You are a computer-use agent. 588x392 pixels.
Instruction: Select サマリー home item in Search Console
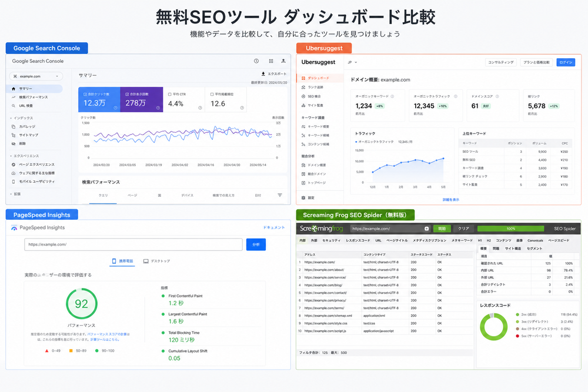36,89
